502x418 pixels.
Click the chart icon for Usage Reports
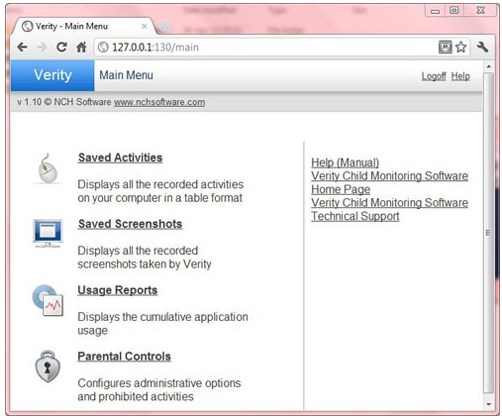coord(48,300)
